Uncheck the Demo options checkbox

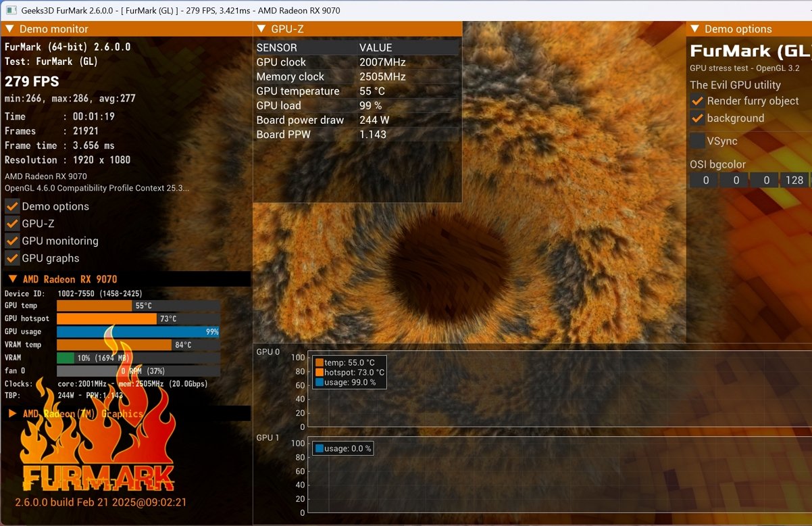coord(12,206)
